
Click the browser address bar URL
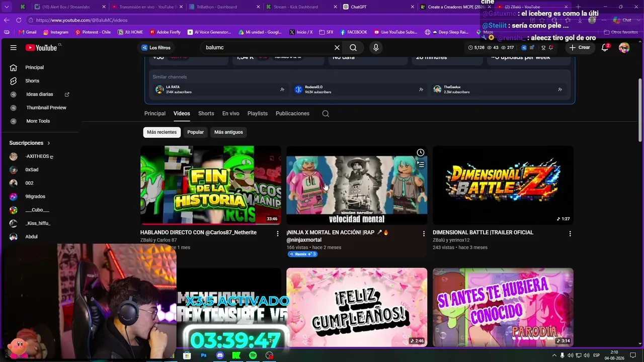(82, 20)
